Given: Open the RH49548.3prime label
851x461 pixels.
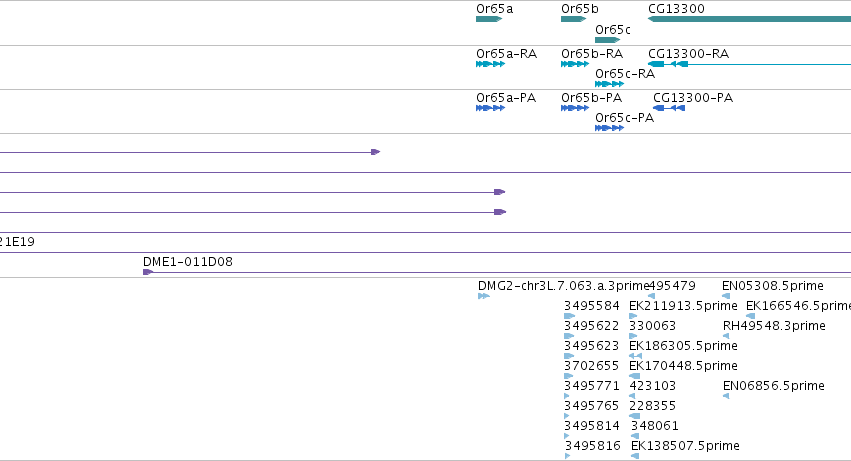Looking at the screenshot, I should 774,326.
